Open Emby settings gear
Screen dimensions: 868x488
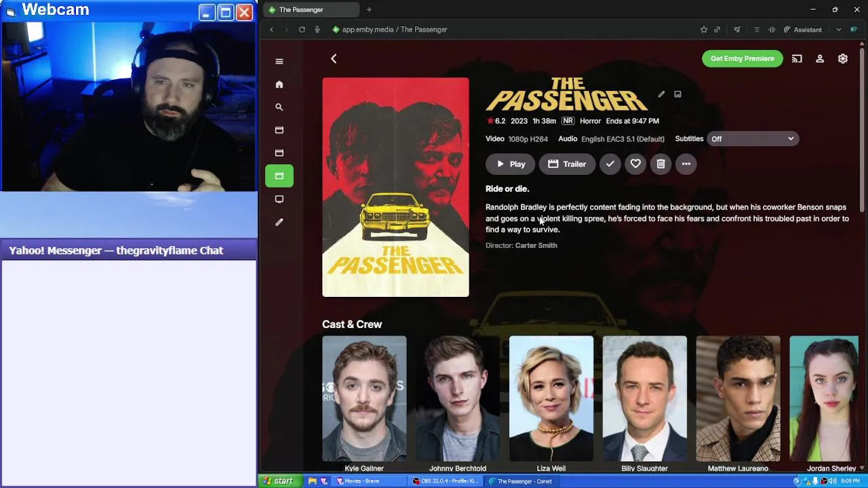click(x=843, y=59)
